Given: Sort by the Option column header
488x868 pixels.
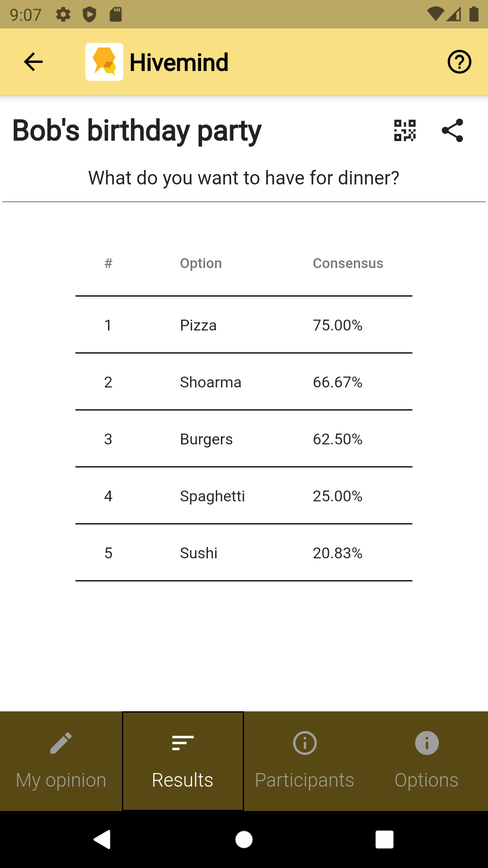Looking at the screenshot, I should [201, 263].
